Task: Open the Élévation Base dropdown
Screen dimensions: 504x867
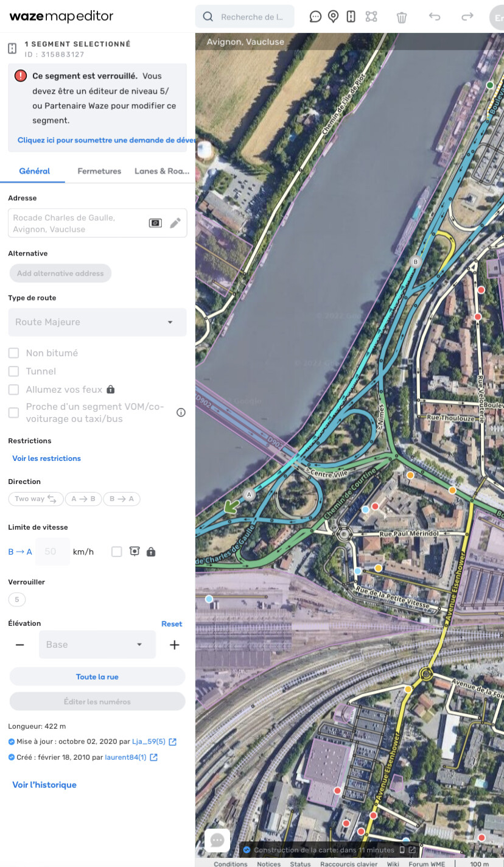Action: 97,645
